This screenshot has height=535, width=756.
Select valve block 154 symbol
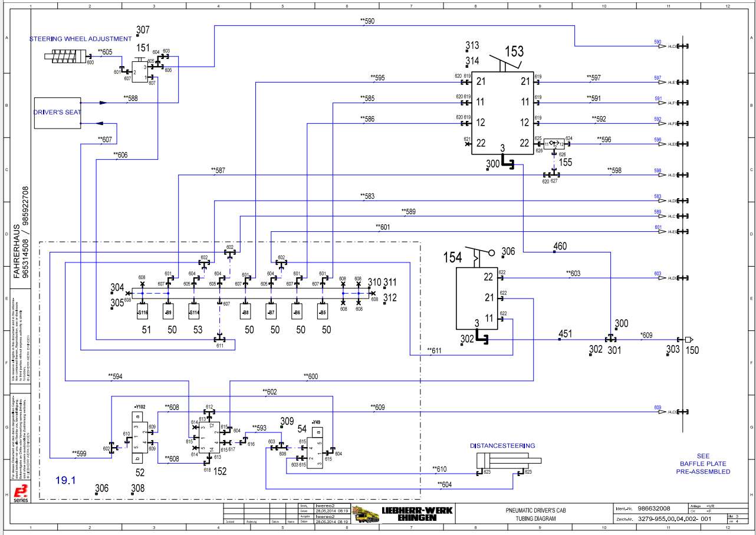pyautogui.click(x=478, y=298)
